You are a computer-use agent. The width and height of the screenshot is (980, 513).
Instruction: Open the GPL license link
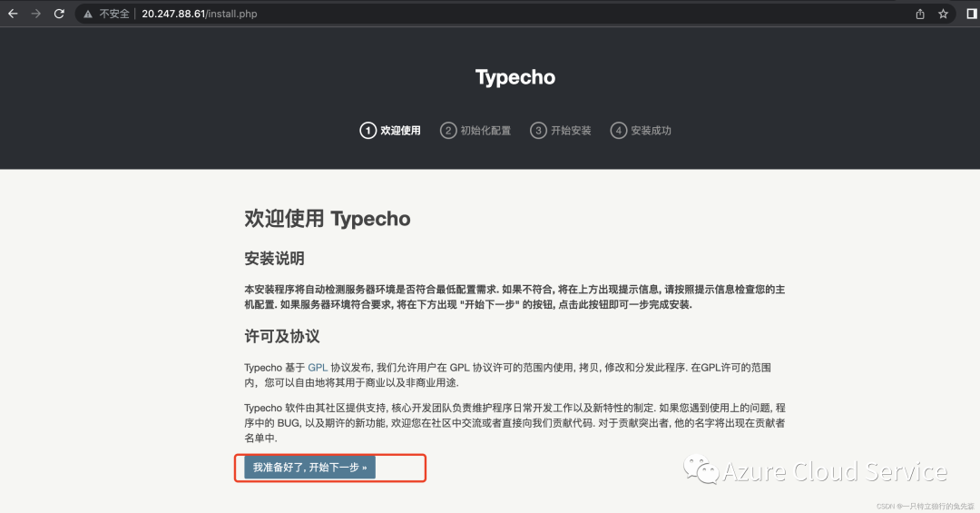click(318, 367)
